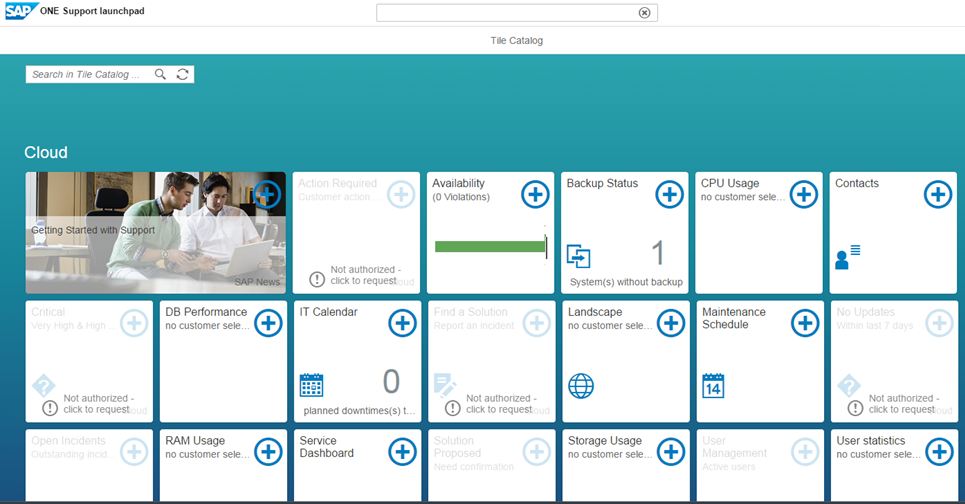The width and height of the screenshot is (965, 504).
Task: Add the Backup Status tile via plus
Action: [669, 194]
